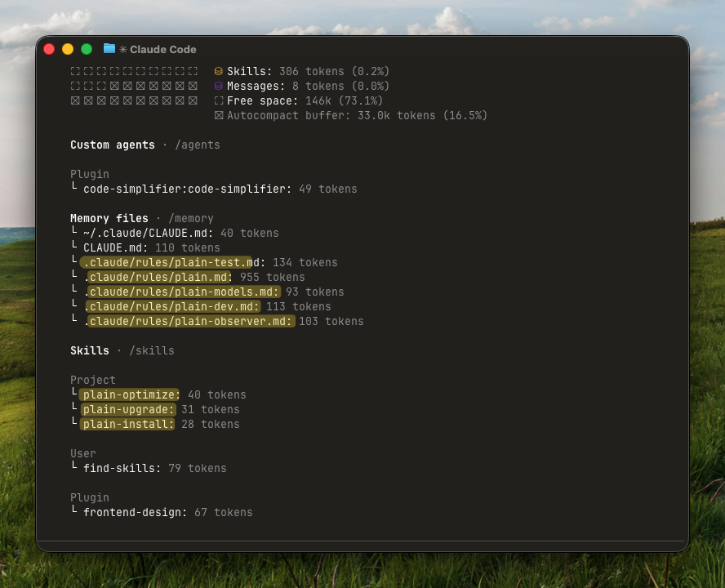
Task: Click the asterisk icon beside Claude Code title
Action: (x=123, y=50)
